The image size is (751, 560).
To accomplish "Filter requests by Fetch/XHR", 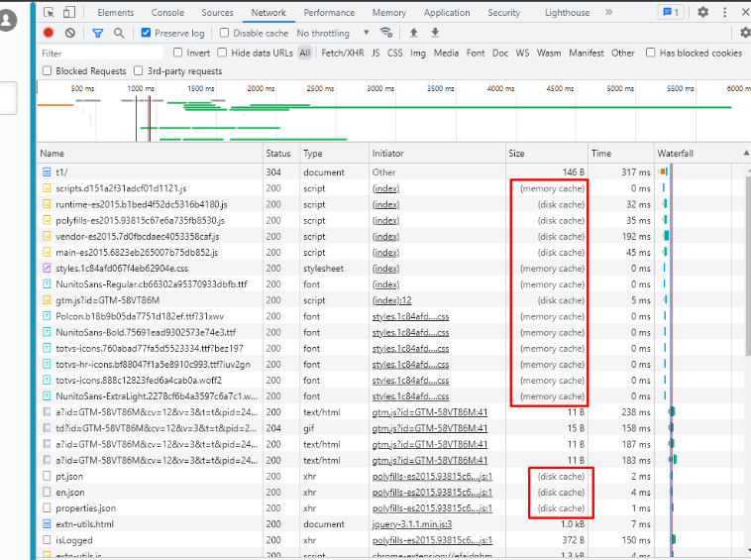I will click(x=343, y=53).
